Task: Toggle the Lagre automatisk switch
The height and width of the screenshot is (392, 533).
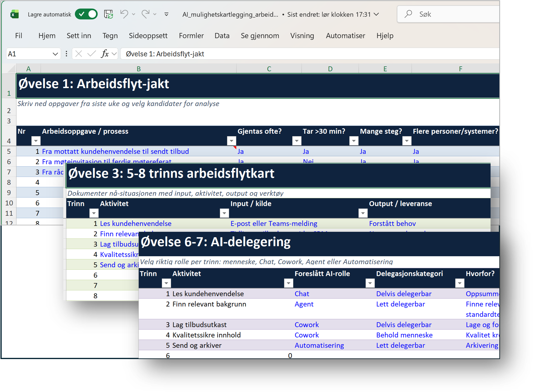Action: (86, 14)
